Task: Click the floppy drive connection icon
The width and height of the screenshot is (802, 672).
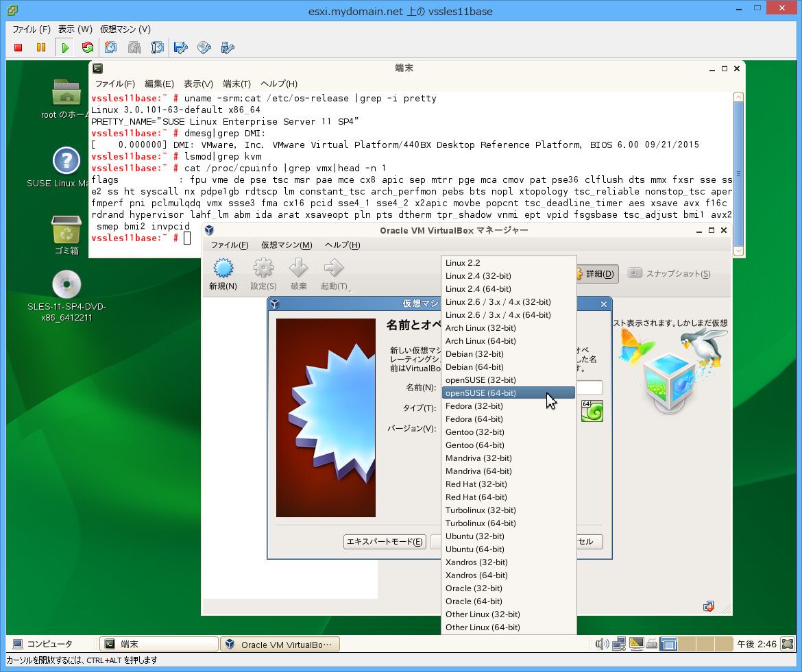Action: (180, 47)
